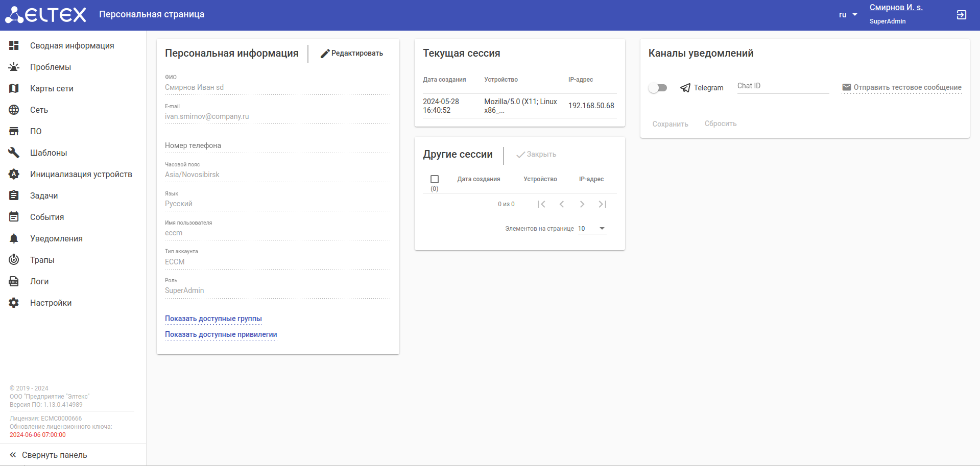The height and width of the screenshot is (466, 980).
Task: Click the Problems siren icon in sidebar
Action: (x=14, y=67)
